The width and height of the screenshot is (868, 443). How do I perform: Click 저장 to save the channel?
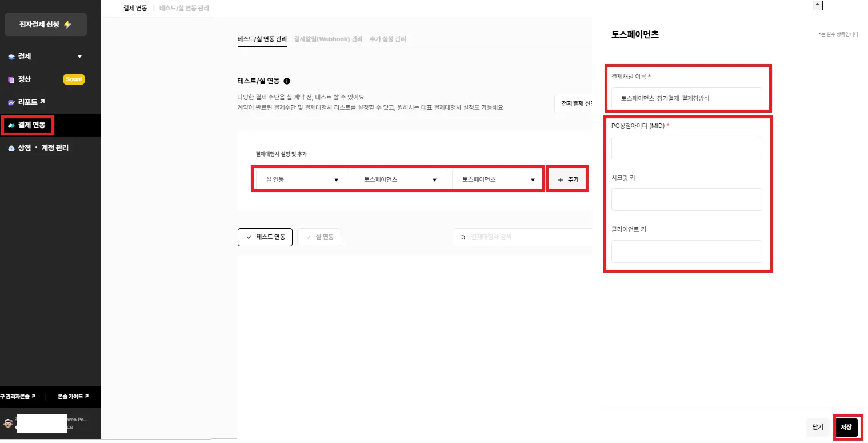pyautogui.click(x=846, y=427)
